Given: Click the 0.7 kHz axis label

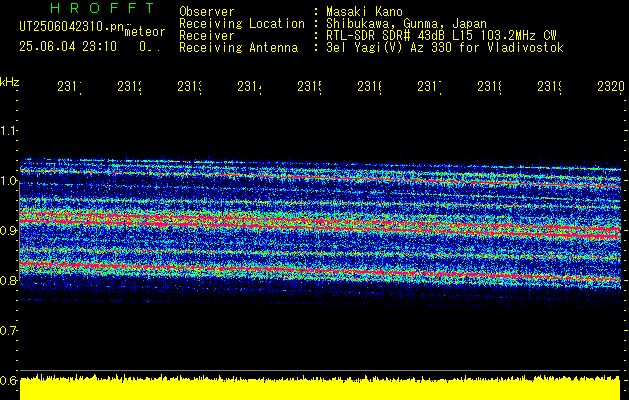Looking at the screenshot, I should (8, 330).
